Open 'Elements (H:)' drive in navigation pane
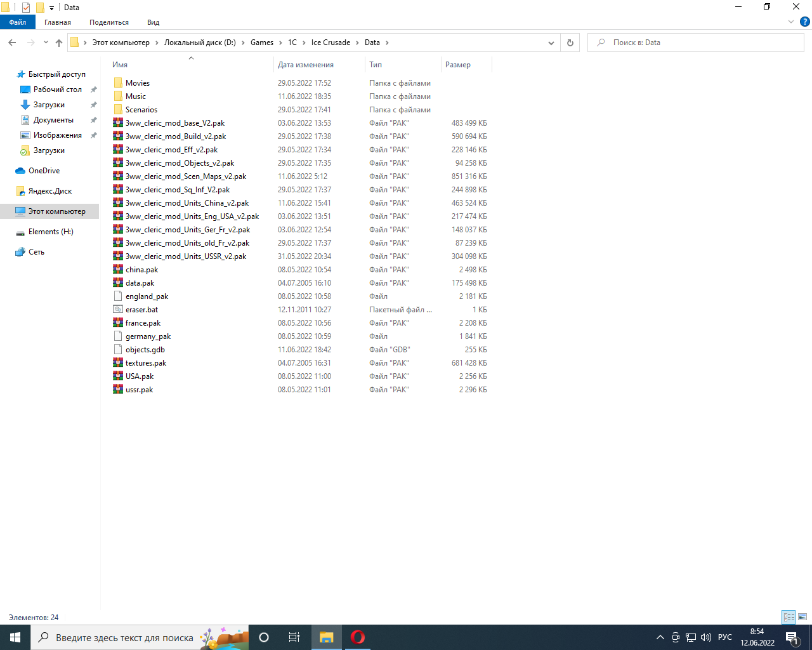The height and width of the screenshot is (650, 812). [51, 232]
